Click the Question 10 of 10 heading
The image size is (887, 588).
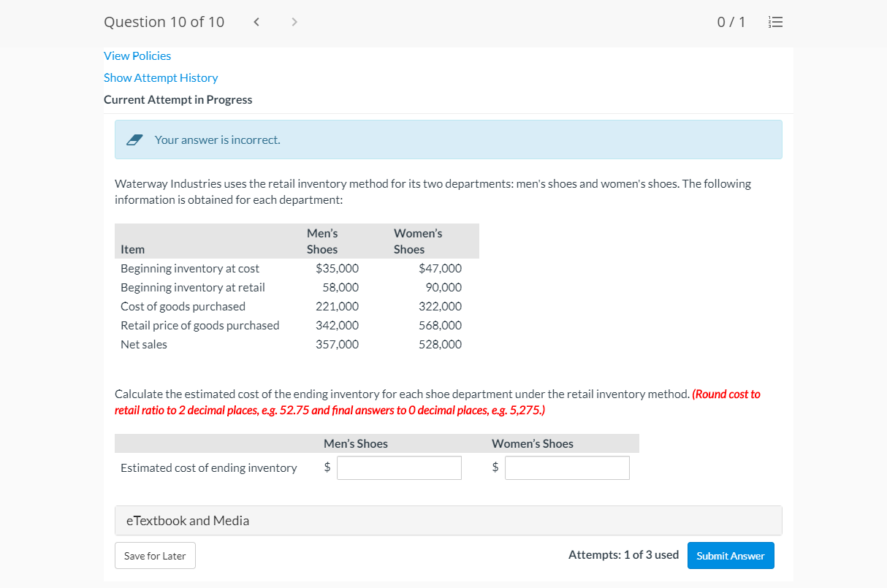[164, 22]
